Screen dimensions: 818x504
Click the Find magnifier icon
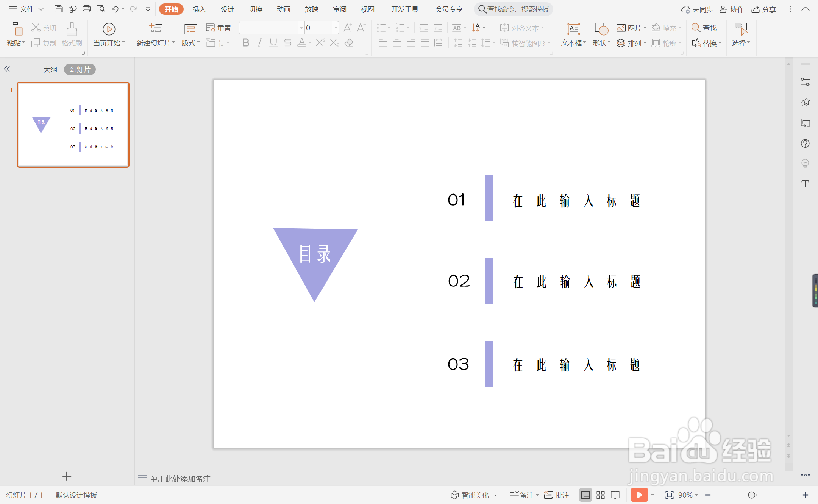696,28
